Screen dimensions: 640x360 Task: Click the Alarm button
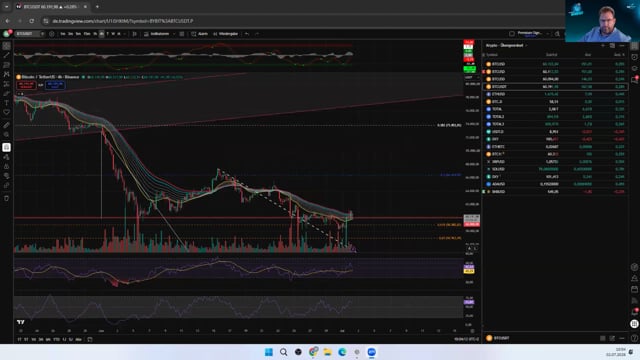tap(200, 34)
